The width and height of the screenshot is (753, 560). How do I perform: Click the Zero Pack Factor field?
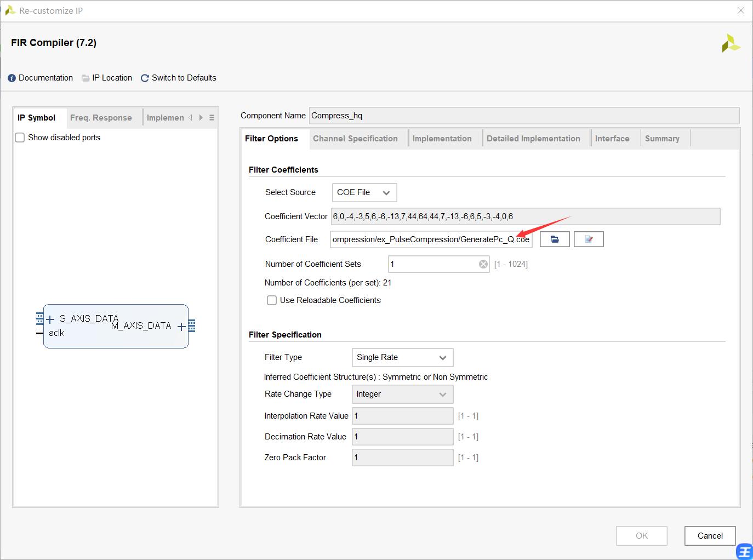402,458
